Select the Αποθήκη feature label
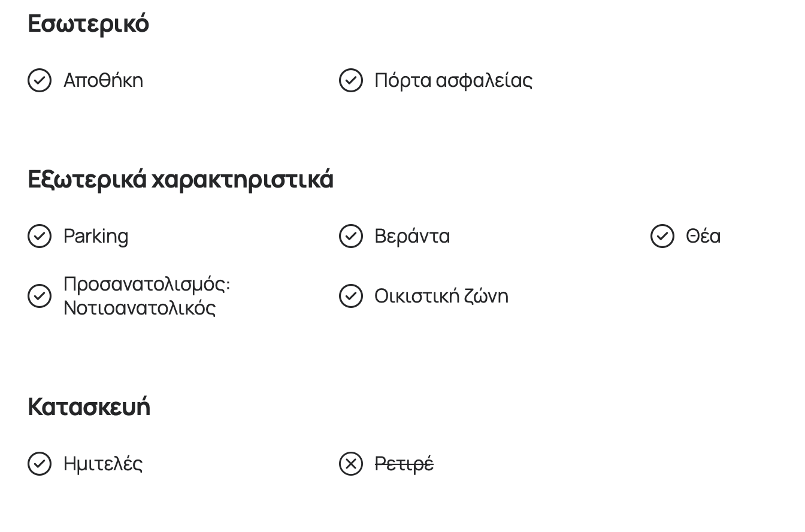Screen dimensions: 805x532 coord(104,80)
